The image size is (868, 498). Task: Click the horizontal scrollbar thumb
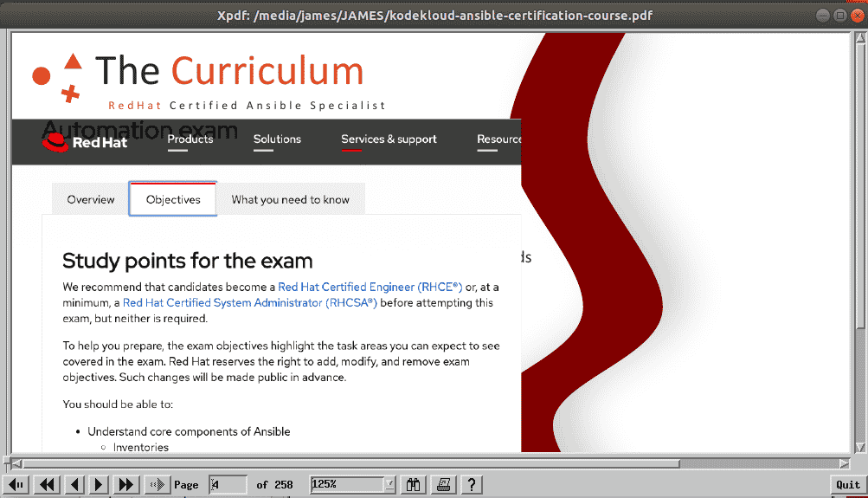coord(351,463)
